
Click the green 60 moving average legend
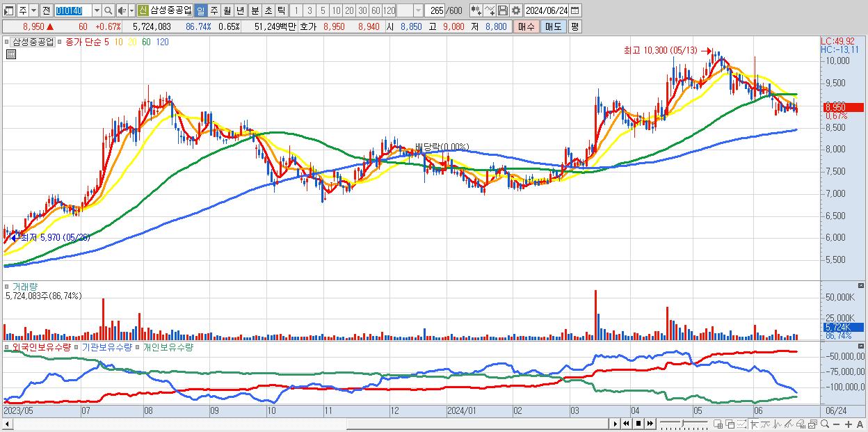point(146,42)
